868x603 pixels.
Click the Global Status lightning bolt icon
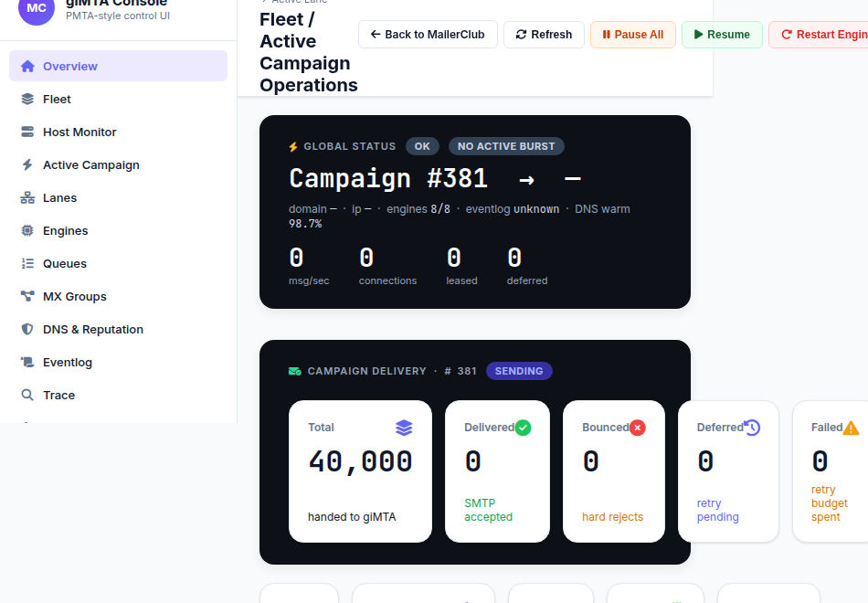click(x=293, y=147)
